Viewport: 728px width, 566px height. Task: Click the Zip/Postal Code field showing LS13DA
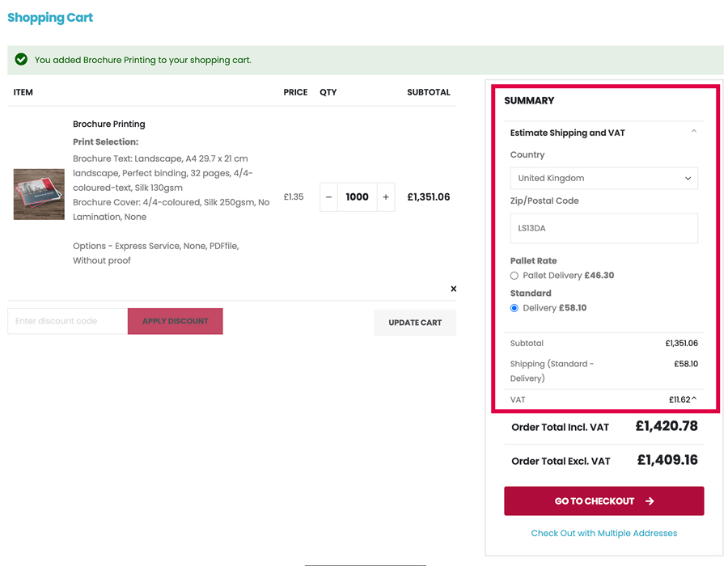(603, 228)
